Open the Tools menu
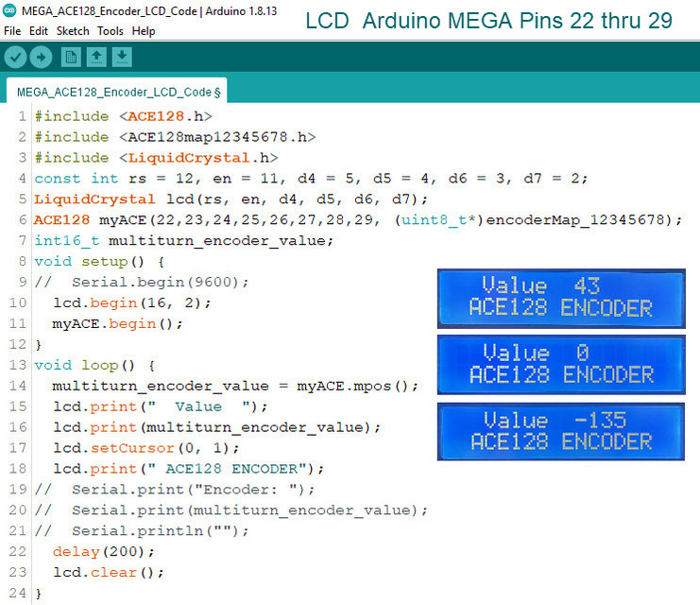 111,31
